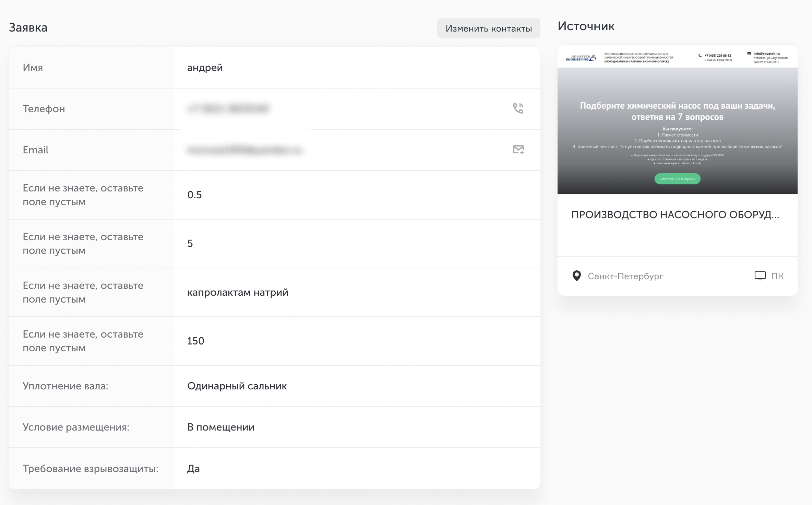Click the Email field label

coord(36,150)
